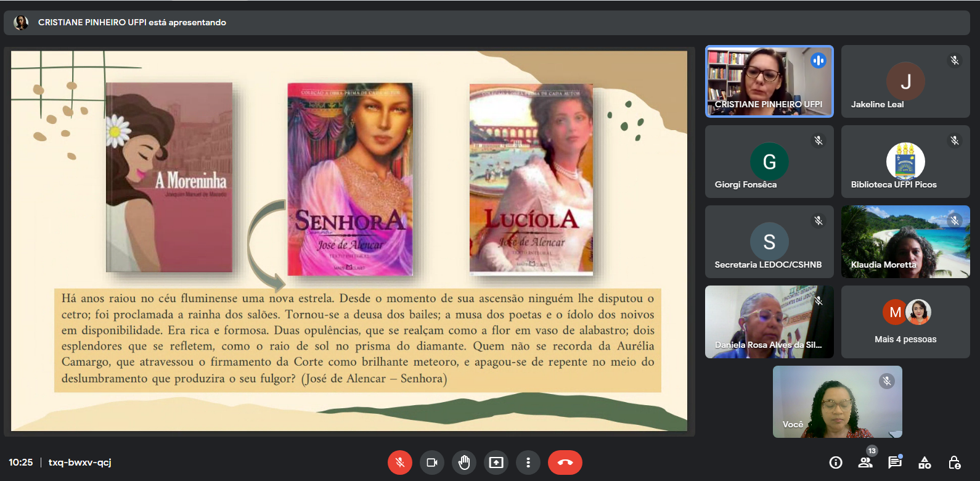The image size is (980, 481).
Task: Select Jakeline Leal participant tile
Action: 905,81
